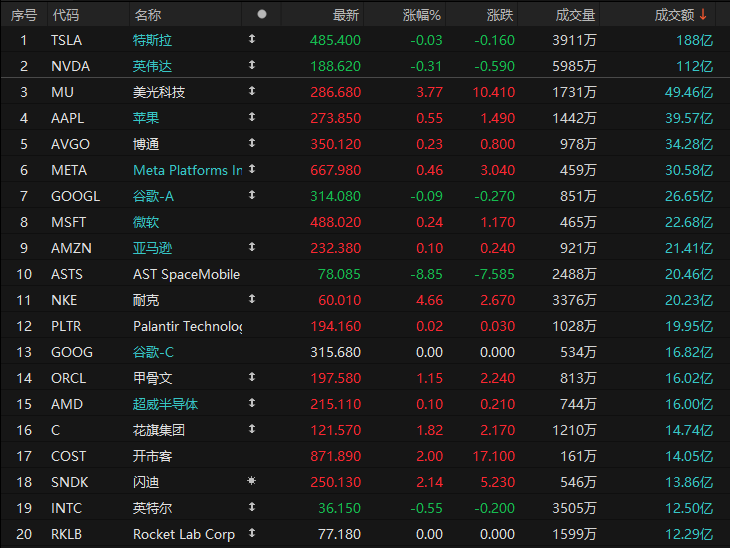Screen dimensions: 730x548
Task: Sort by the 序号 column header
Action: click(x=24, y=15)
